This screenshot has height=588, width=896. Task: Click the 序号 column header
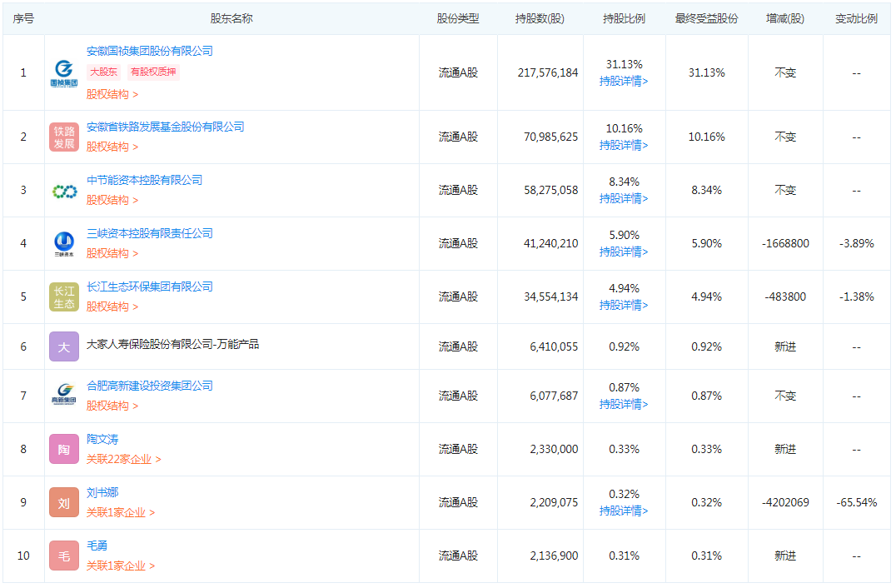(23, 19)
